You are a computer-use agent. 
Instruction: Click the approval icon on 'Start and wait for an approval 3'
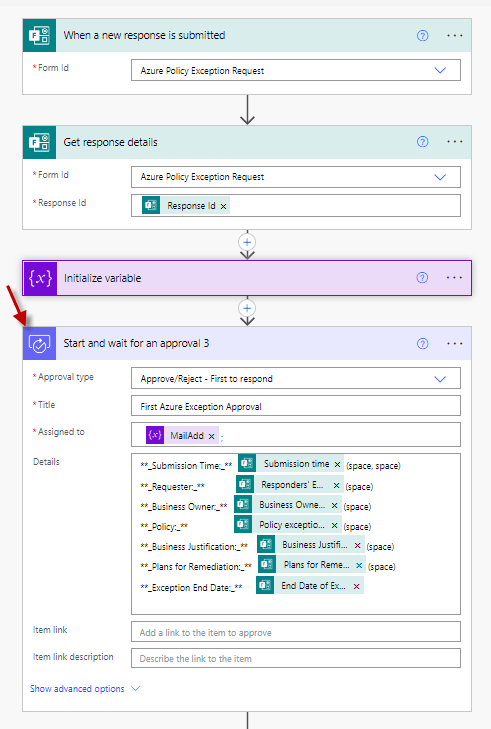(40, 344)
